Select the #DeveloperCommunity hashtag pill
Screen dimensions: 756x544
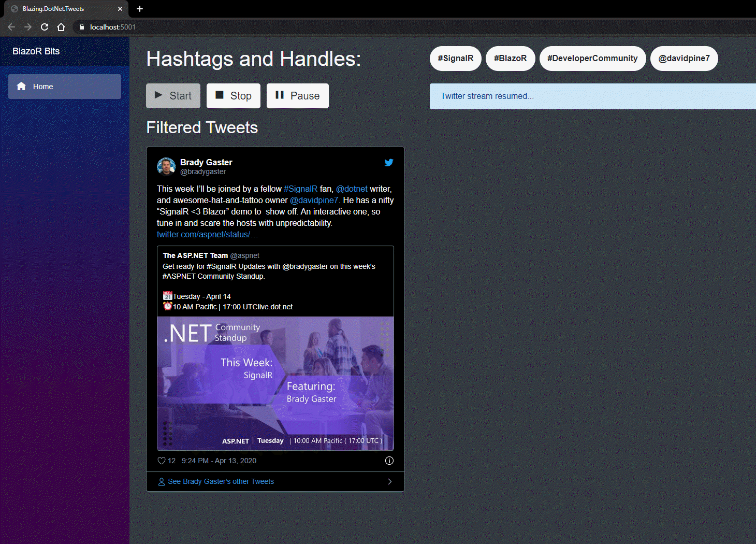[x=592, y=59]
